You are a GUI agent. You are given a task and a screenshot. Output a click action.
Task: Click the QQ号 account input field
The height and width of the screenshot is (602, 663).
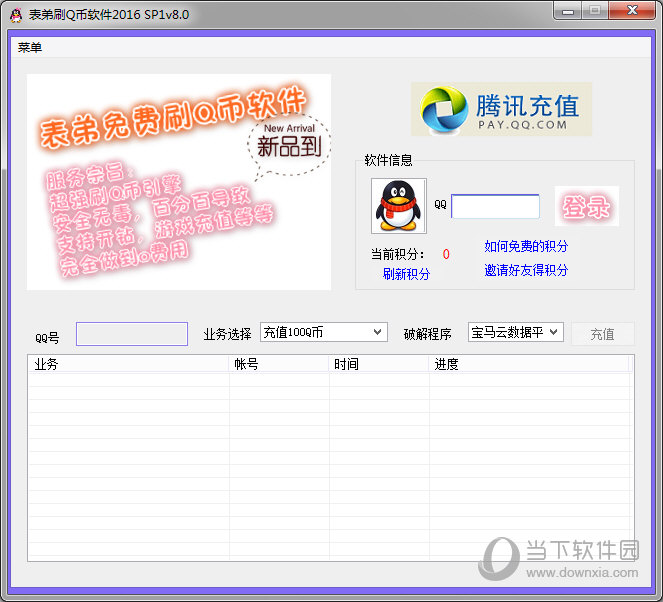point(131,334)
